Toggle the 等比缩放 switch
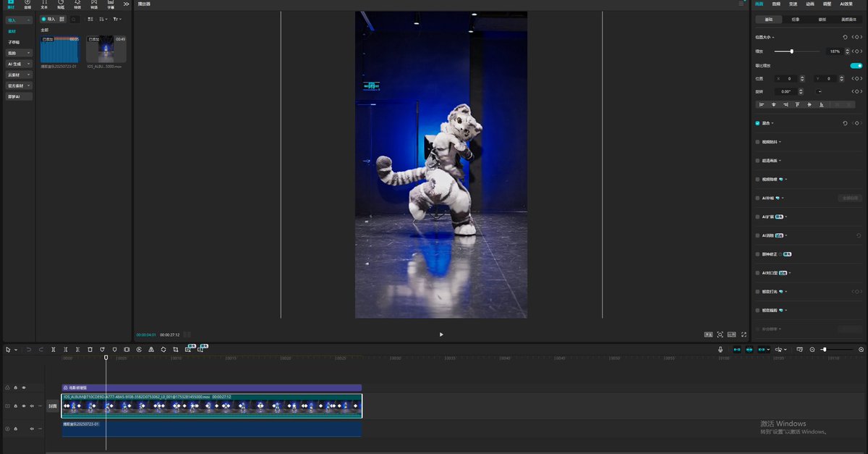The height and width of the screenshot is (454, 868). (856, 66)
